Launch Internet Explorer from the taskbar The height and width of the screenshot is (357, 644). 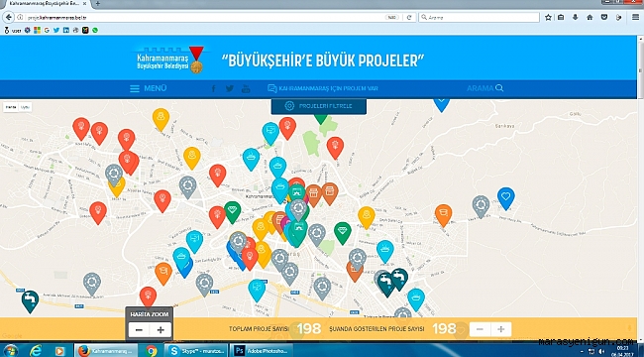click(36, 350)
